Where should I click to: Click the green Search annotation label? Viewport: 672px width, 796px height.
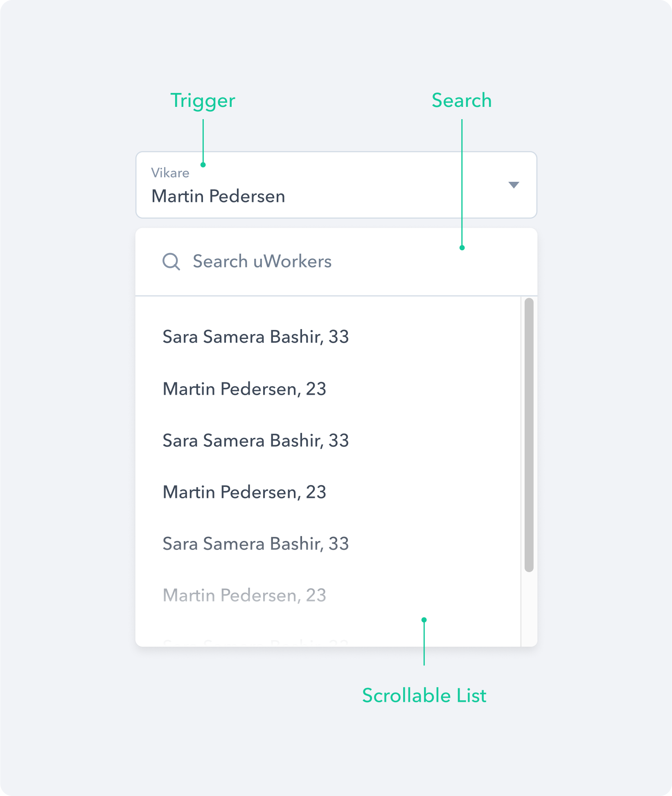[x=462, y=100]
